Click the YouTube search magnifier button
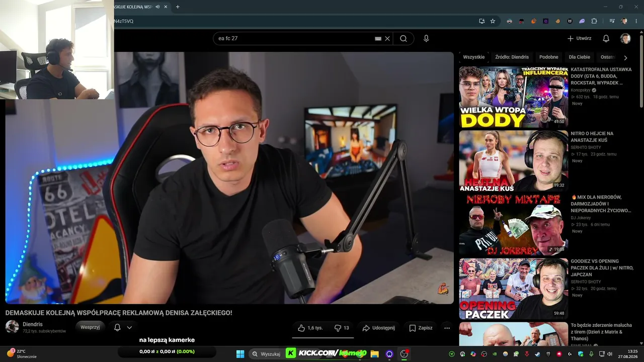 pyautogui.click(x=404, y=39)
